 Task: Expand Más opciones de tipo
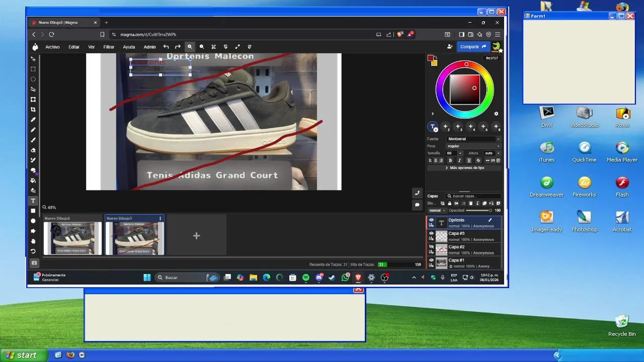[464, 168]
